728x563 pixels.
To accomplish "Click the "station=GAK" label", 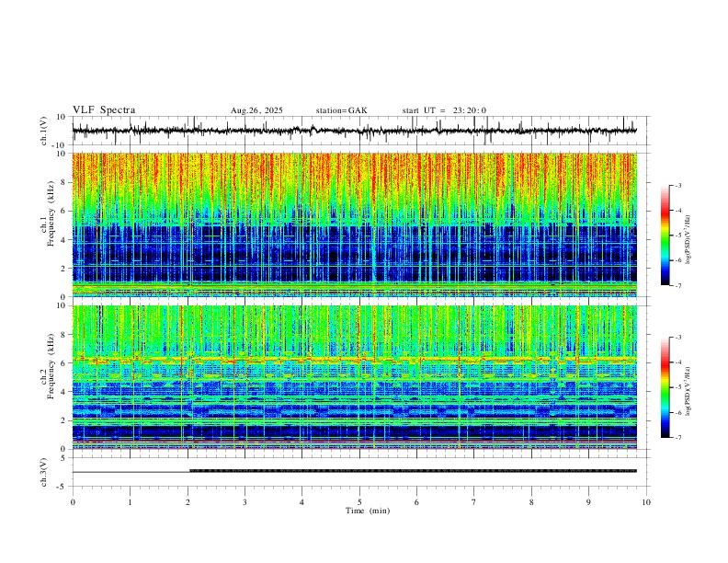I will 342,110.
